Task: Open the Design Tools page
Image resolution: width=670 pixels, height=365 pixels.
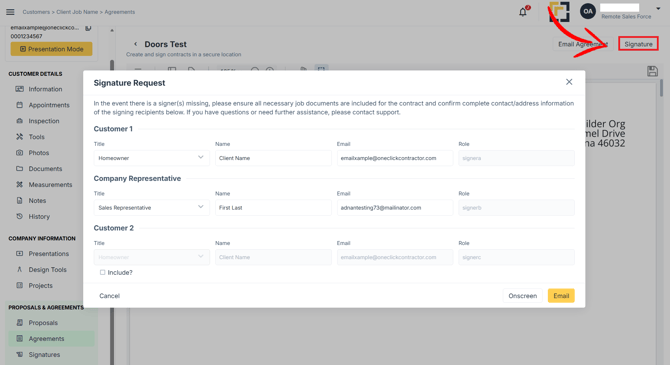Action: point(47,270)
